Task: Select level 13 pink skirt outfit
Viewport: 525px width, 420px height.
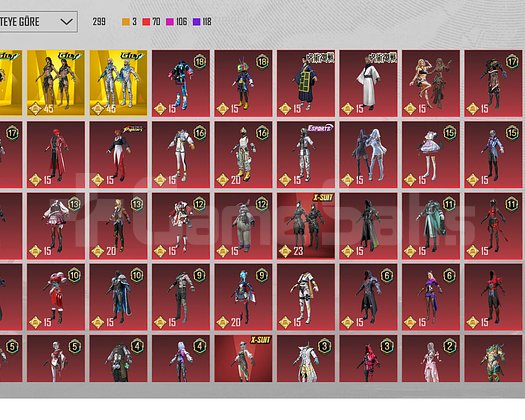Action: [x=56, y=225]
